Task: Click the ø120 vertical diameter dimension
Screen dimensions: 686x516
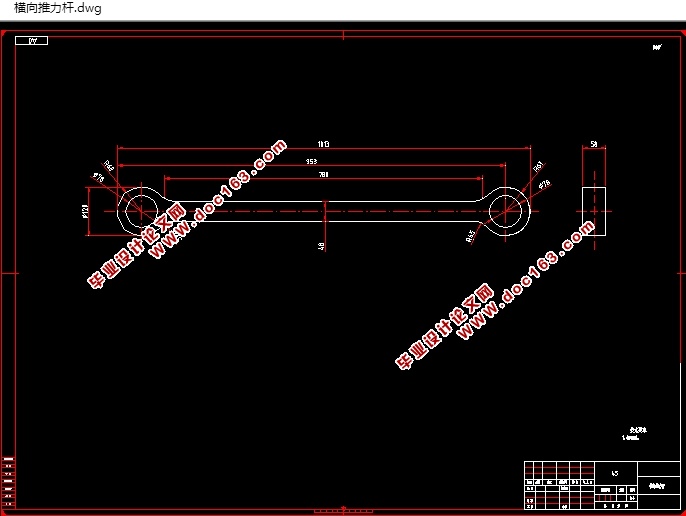Action: (85, 211)
